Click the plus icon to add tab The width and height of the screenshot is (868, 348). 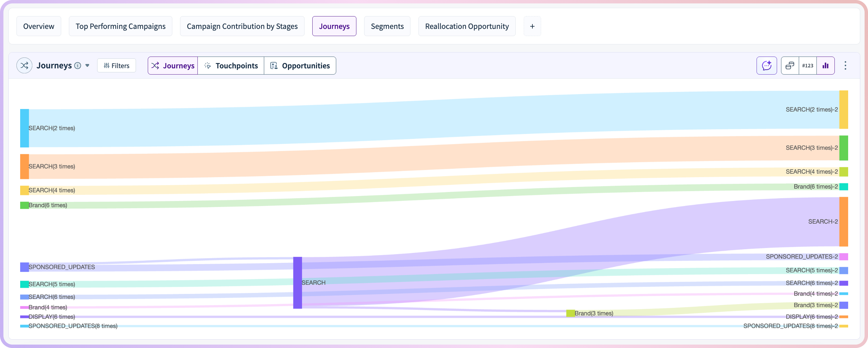click(532, 26)
